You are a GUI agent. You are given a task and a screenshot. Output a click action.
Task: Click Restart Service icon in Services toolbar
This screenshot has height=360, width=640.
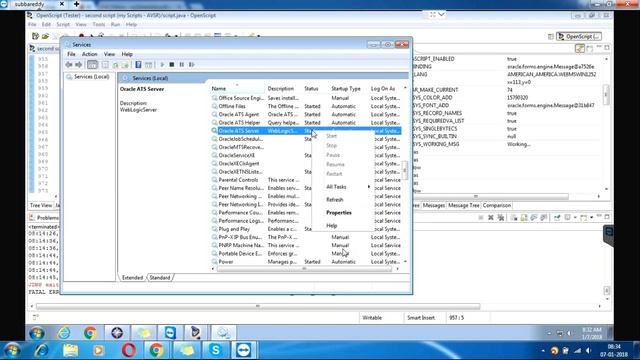coord(191,64)
